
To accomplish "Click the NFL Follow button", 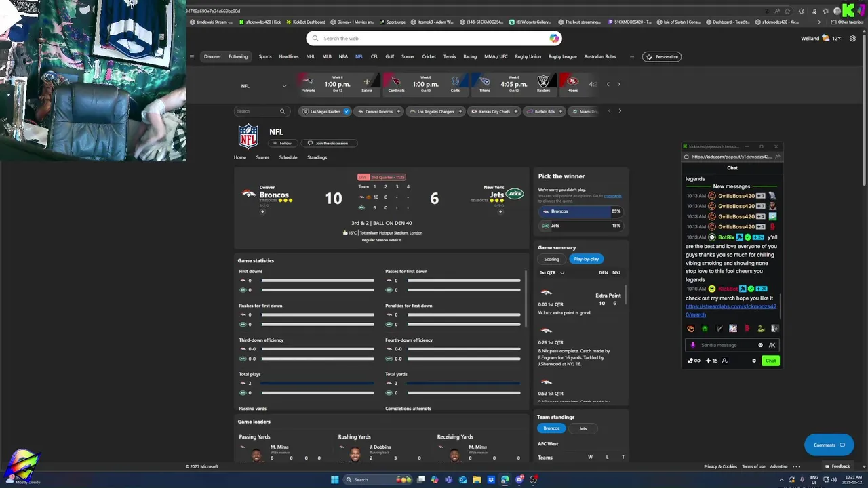I will click(x=282, y=143).
